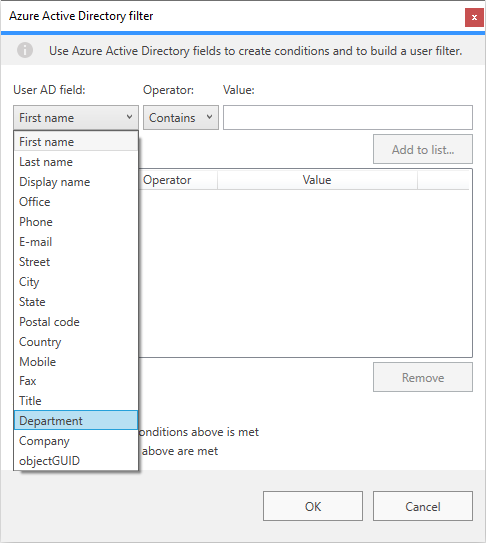Select the State option
486x543 pixels.
(76, 302)
